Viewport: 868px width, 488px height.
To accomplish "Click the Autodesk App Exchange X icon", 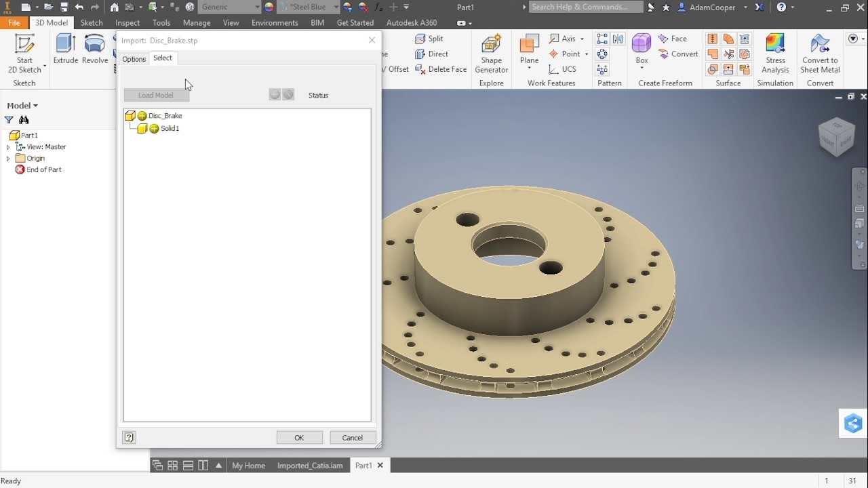I will [759, 7].
